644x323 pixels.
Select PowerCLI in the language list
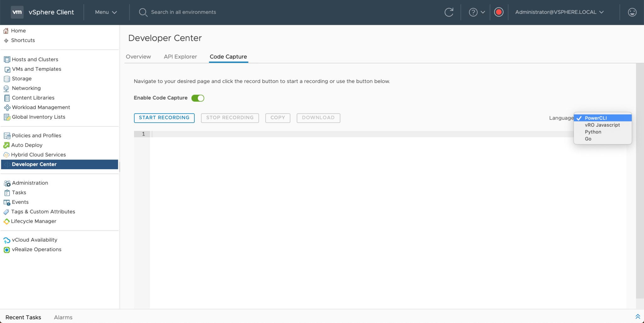[602, 118]
